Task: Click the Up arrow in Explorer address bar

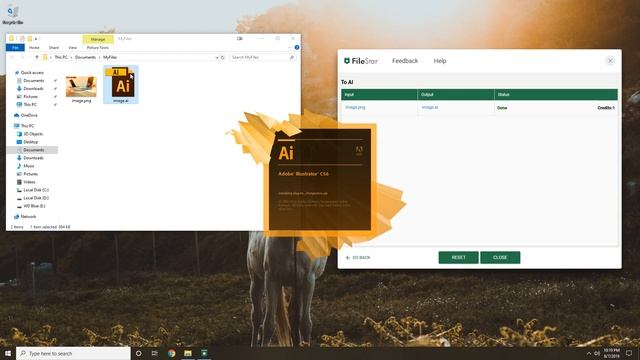Action: (37, 58)
